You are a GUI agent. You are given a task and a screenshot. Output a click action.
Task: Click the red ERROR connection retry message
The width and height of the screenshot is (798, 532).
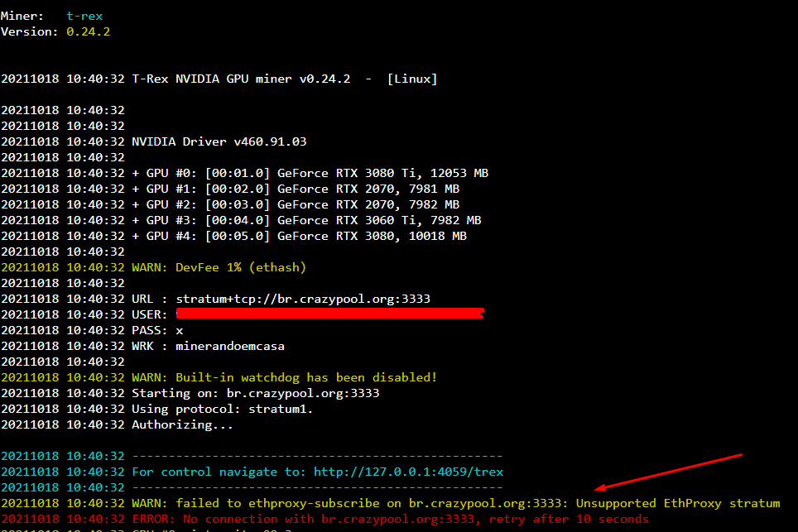331,518
